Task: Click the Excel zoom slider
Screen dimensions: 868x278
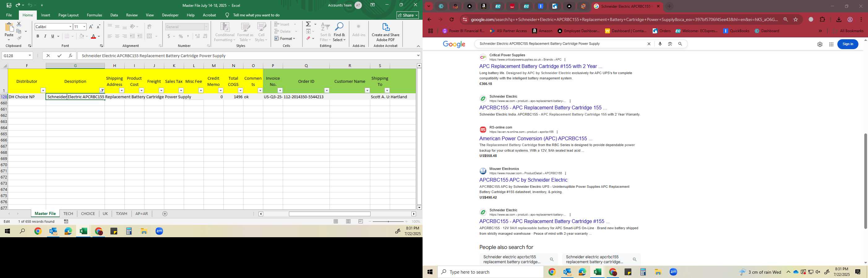Action: [x=388, y=221]
